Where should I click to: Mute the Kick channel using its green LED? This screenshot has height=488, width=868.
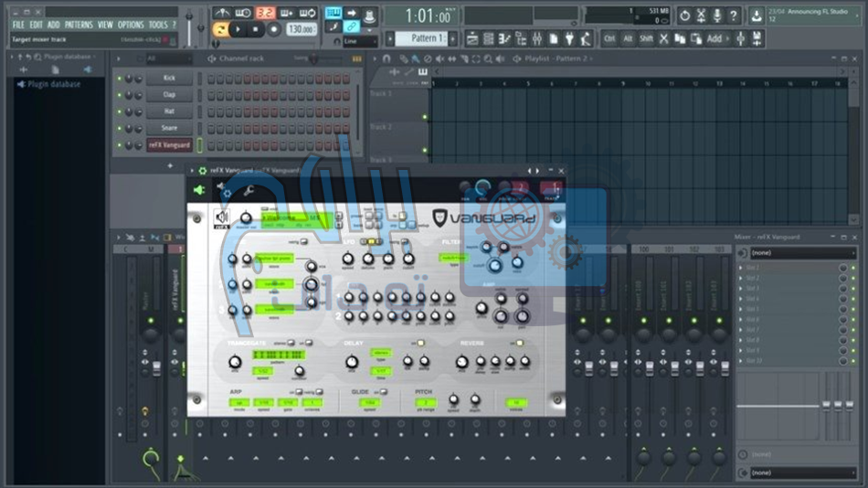pos(119,79)
